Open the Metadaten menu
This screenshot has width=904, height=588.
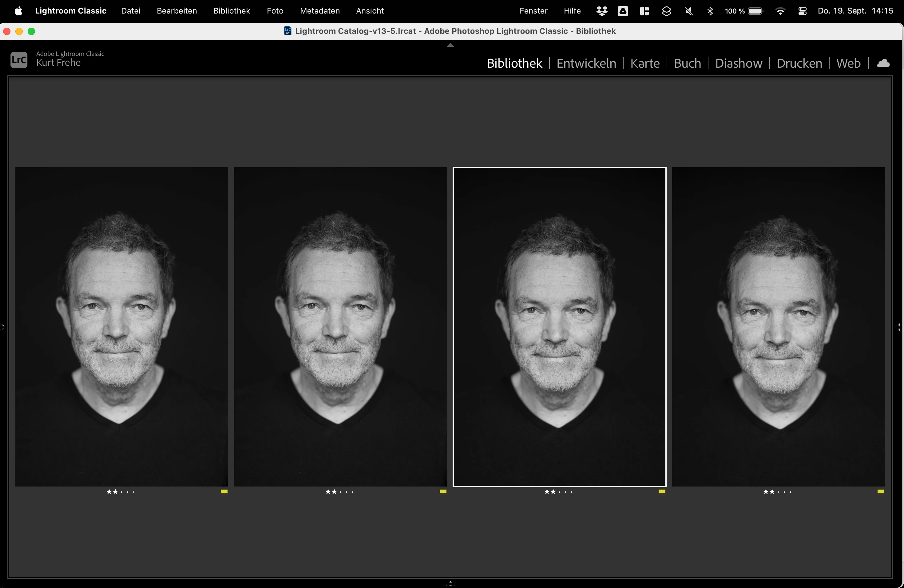pos(319,11)
